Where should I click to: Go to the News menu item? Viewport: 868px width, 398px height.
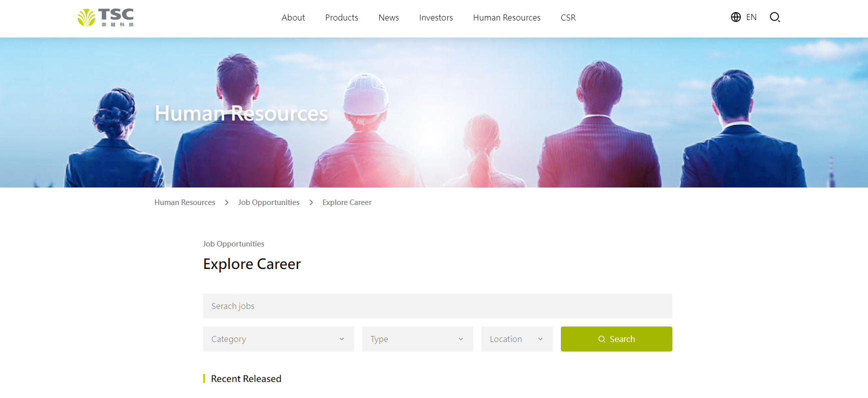388,18
